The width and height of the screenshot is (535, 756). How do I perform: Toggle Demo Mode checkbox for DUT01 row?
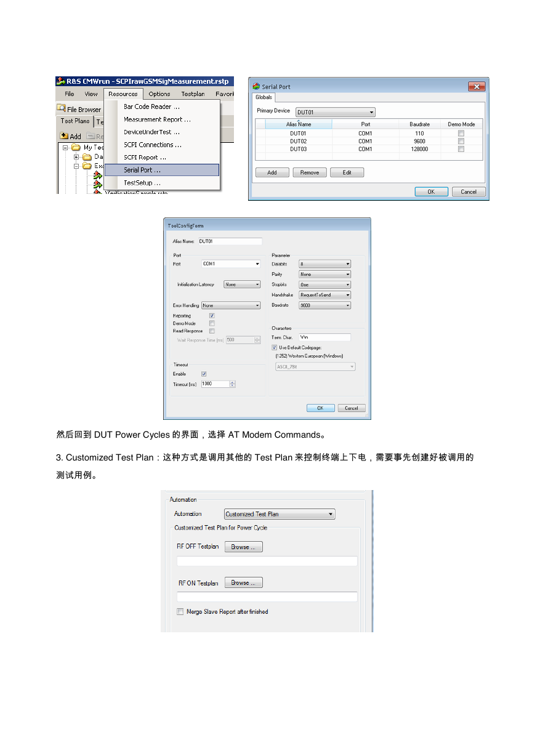click(x=461, y=133)
